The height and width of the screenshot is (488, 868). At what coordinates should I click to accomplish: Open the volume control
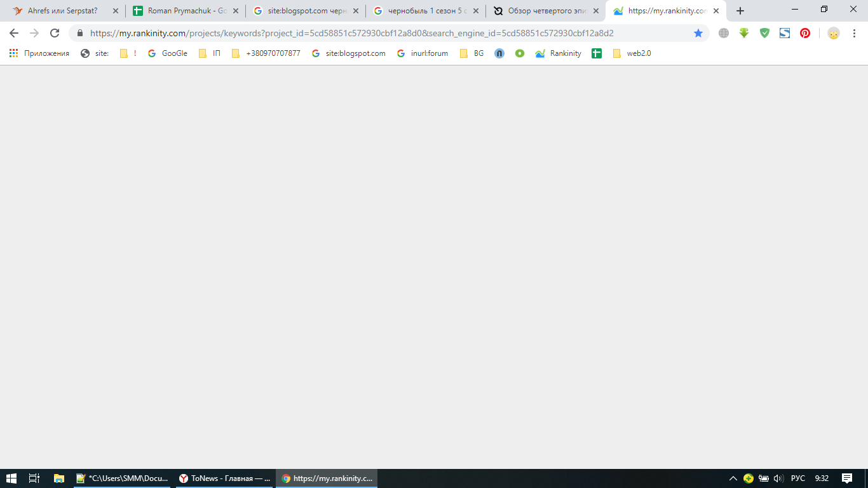[778, 478]
